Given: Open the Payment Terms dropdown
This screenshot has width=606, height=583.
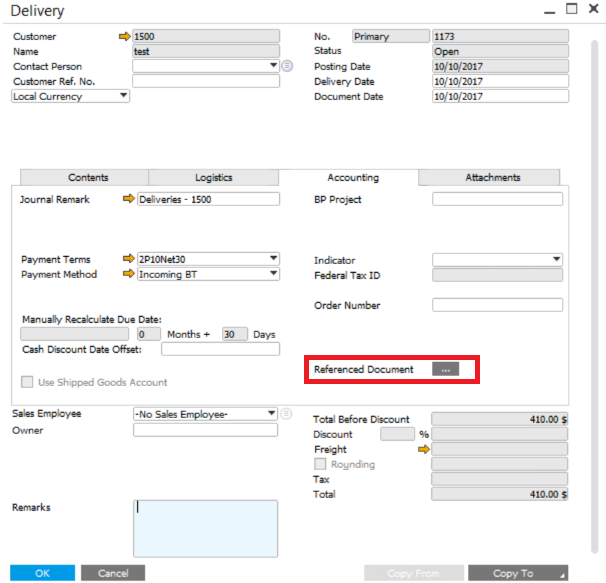Looking at the screenshot, I should click(x=273, y=260).
